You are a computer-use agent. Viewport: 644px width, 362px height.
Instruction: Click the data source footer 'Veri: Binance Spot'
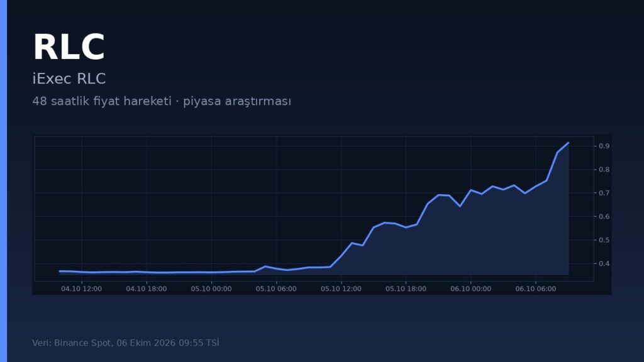pyautogui.click(x=126, y=343)
